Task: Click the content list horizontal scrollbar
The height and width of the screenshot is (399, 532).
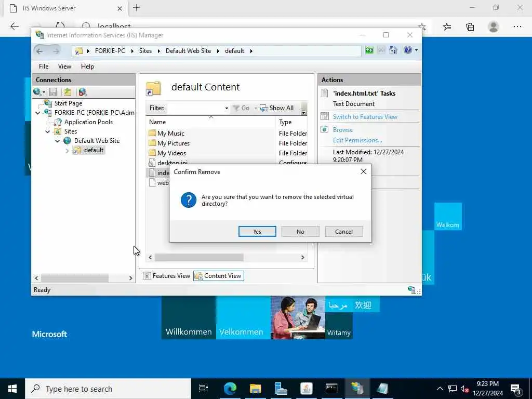Action: pyautogui.click(x=199, y=258)
